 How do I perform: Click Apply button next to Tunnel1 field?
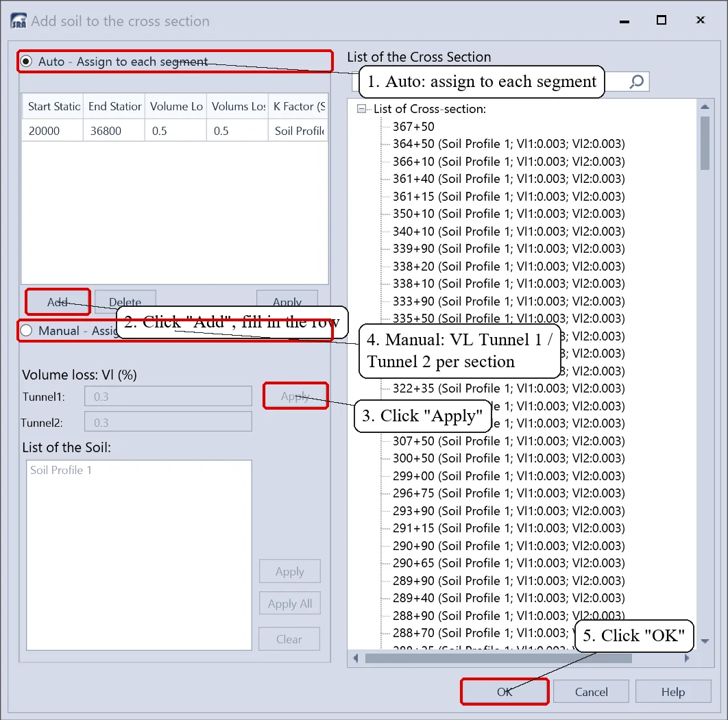point(295,396)
